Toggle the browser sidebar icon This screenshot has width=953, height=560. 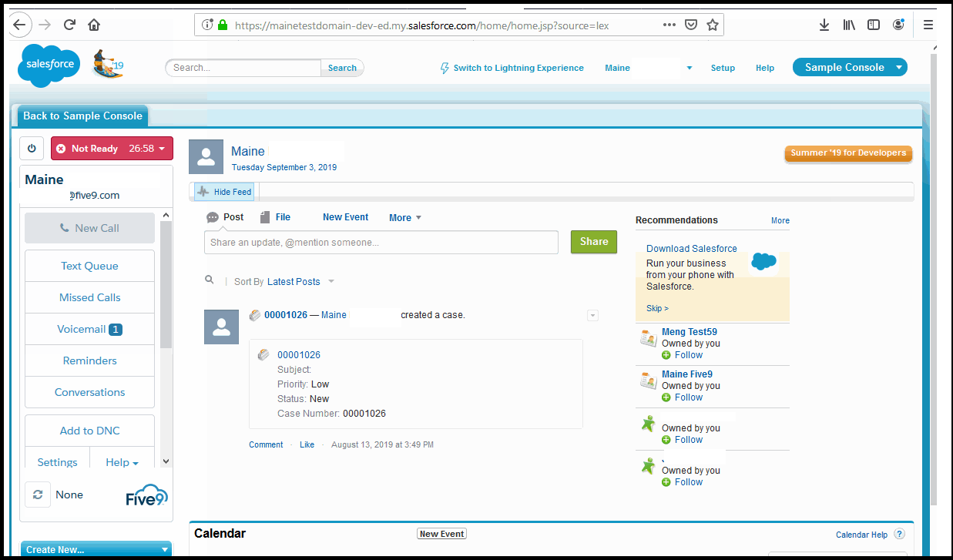874,25
